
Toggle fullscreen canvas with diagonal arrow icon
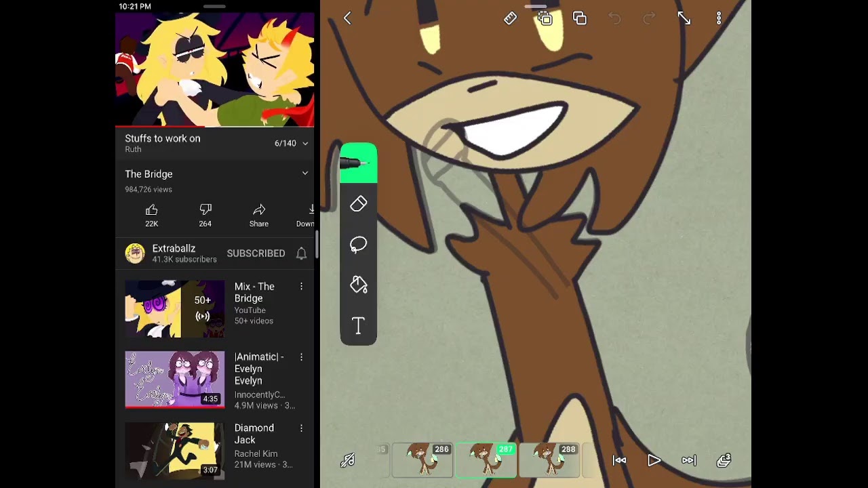point(684,18)
